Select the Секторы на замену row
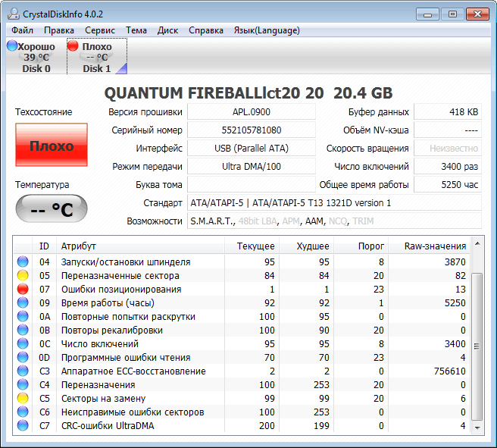Image resolution: width=497 pixels, height=448 pixels. [x=242, y=398]
